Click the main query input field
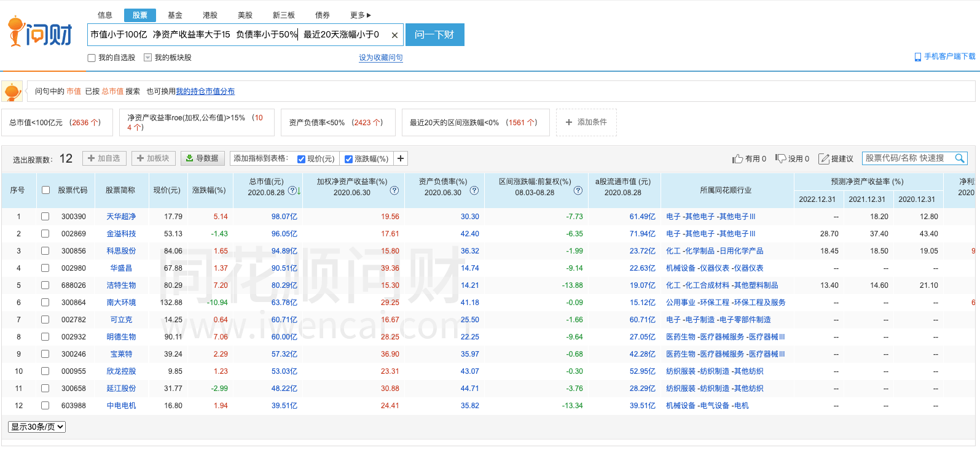 tap(245, 35)
